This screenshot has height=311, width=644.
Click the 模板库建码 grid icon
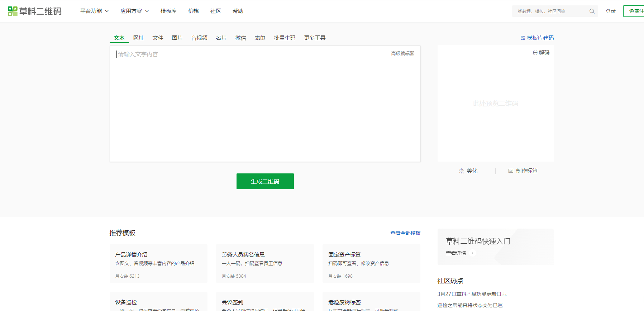point(523,38)
